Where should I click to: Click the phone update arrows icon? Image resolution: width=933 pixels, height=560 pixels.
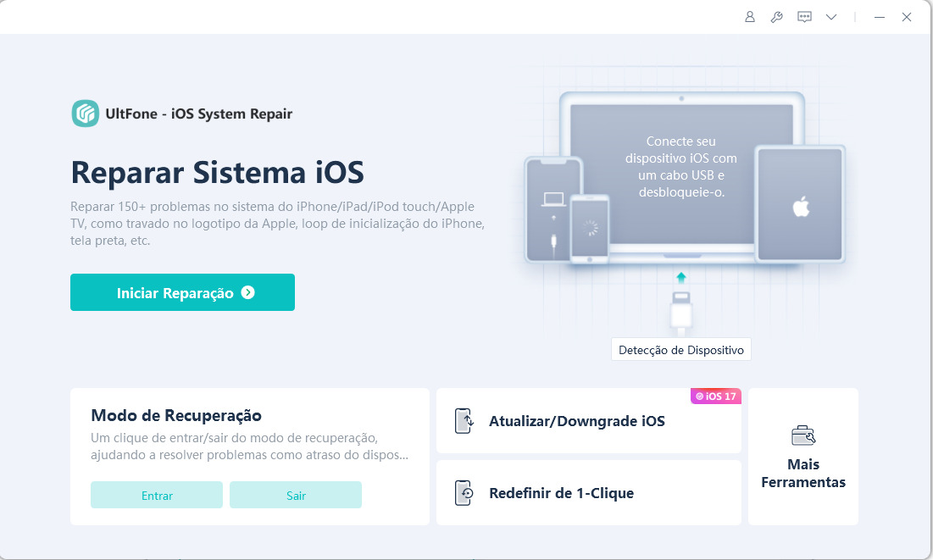464,421
